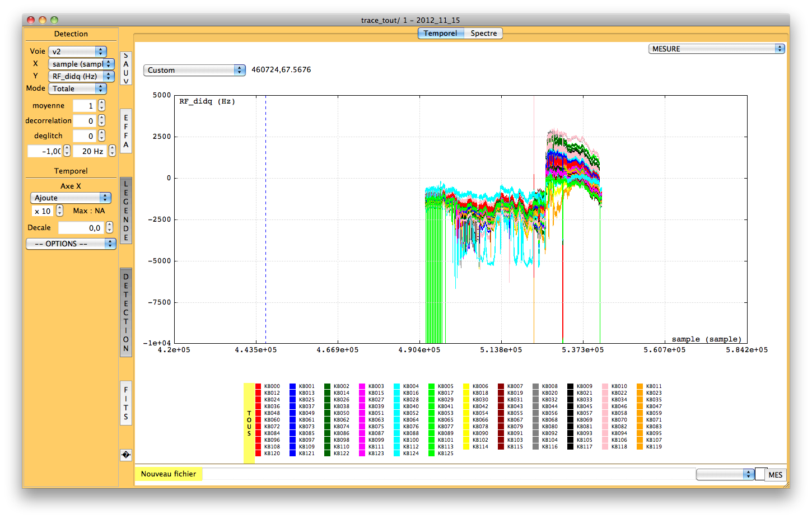Image resolution: width=812 pixels, height=519 pixels.
Task: Toggle the FITS side button
Action: coord(126,403)
